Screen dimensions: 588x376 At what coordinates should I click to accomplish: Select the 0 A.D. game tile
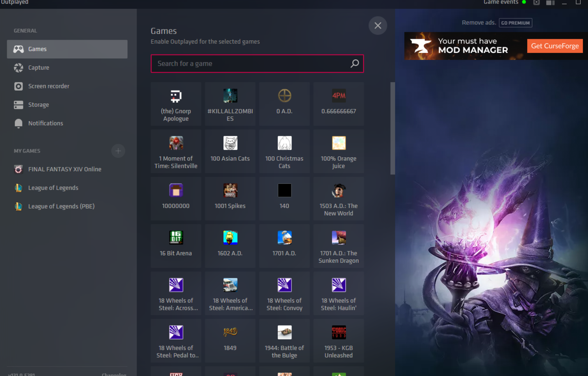click(x=284, y=103)
